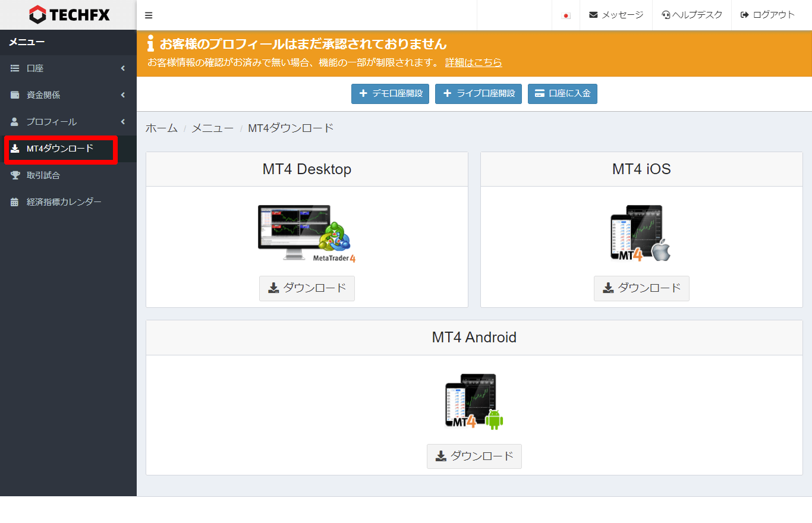The height and width of the screenshot is (523, 812).
Task: Expand the 資金関係 chevron arrow
Action: tap(123, 95)
